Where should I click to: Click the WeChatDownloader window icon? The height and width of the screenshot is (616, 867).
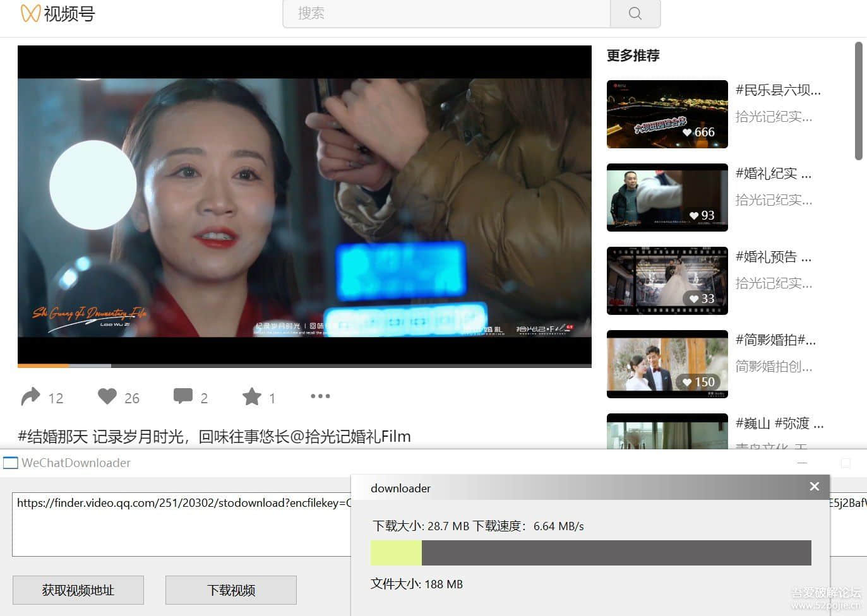[11, 463]
